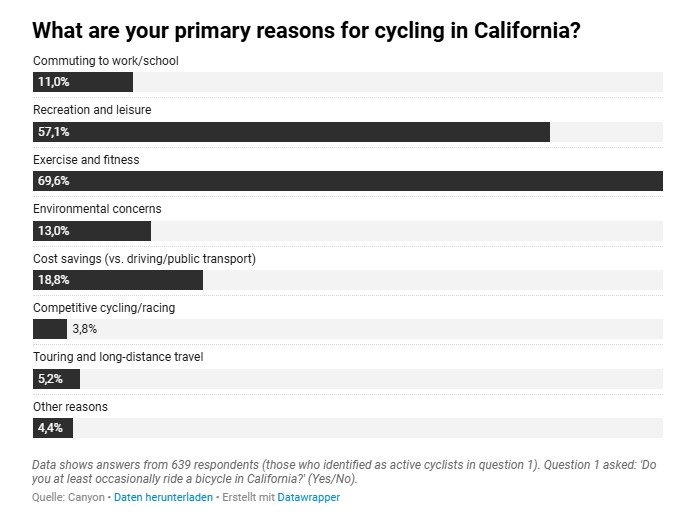Click the 5,2% value label
Viewport: 698px width, 515px height.
50,379
